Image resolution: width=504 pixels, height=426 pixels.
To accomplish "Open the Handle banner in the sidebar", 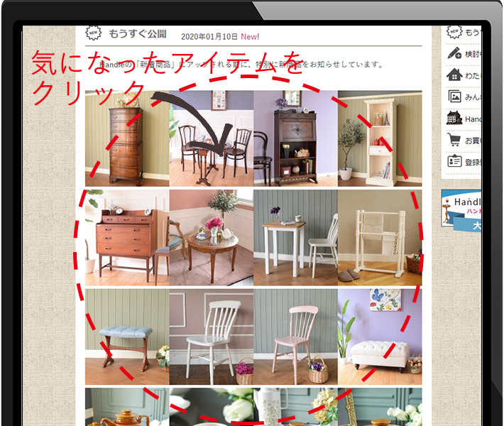I will 461,210.
